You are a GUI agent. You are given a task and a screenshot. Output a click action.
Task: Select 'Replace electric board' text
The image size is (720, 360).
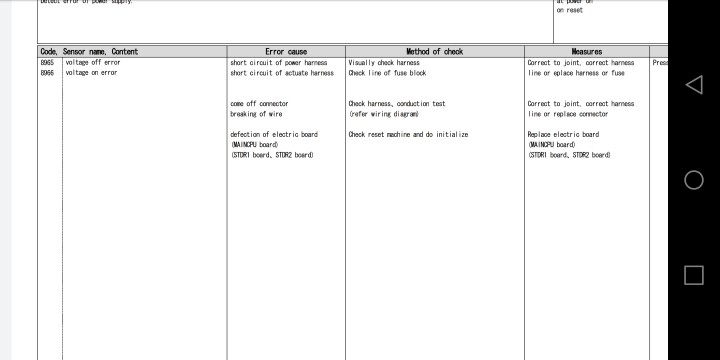(x=563, y=135)
